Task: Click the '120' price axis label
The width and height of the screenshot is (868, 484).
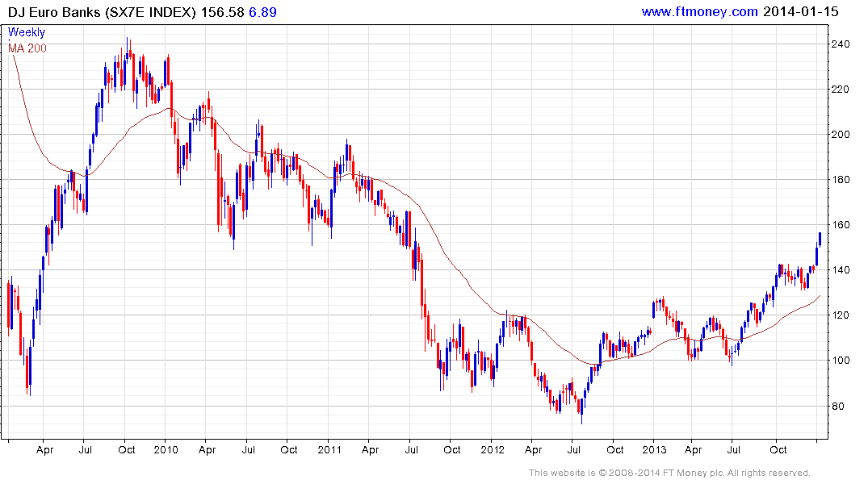Action: (x=841, y=315)
